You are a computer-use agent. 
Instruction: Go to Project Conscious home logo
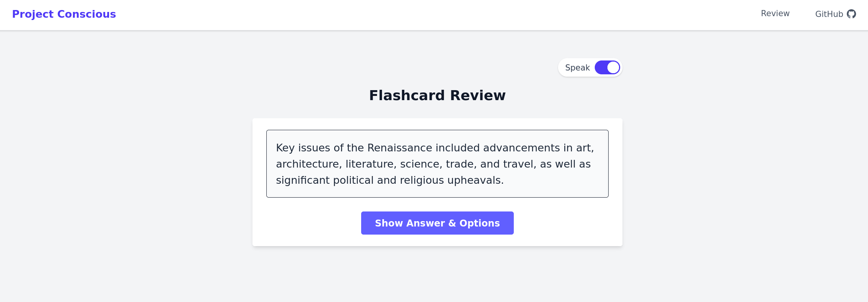click(64, 14)
